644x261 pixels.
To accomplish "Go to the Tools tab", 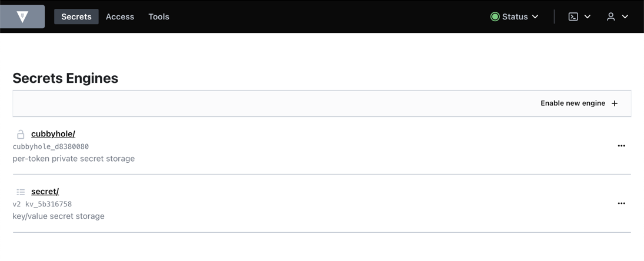I will [159, 16].
